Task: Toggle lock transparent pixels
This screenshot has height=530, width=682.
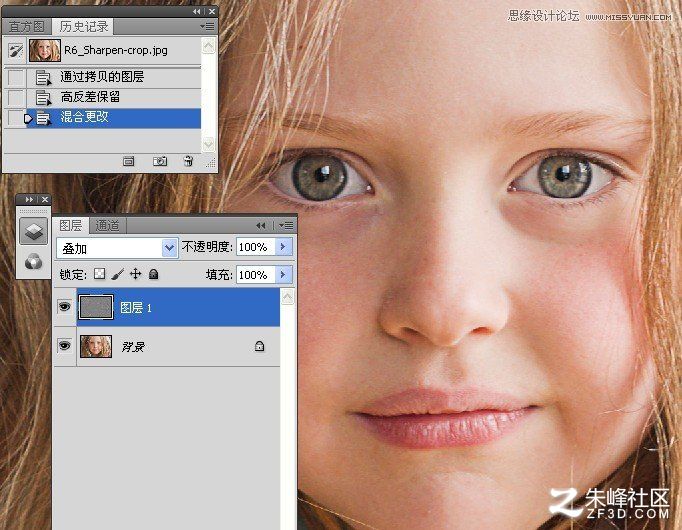Action: coord(100,274)
